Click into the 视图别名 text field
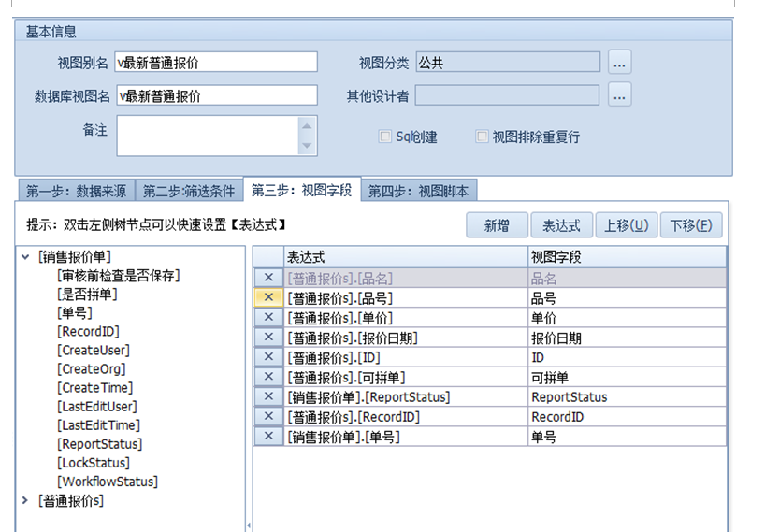 216,63
